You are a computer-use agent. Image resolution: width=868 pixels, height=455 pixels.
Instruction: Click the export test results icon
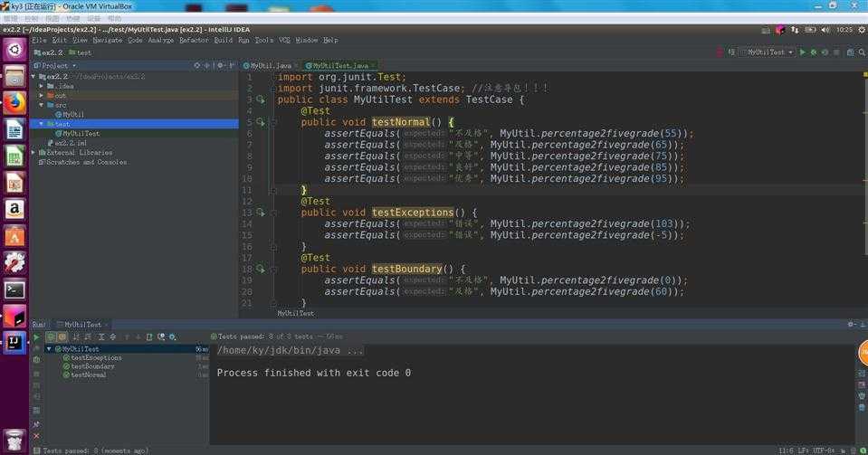pyautogui.click(x=149, y=337)
